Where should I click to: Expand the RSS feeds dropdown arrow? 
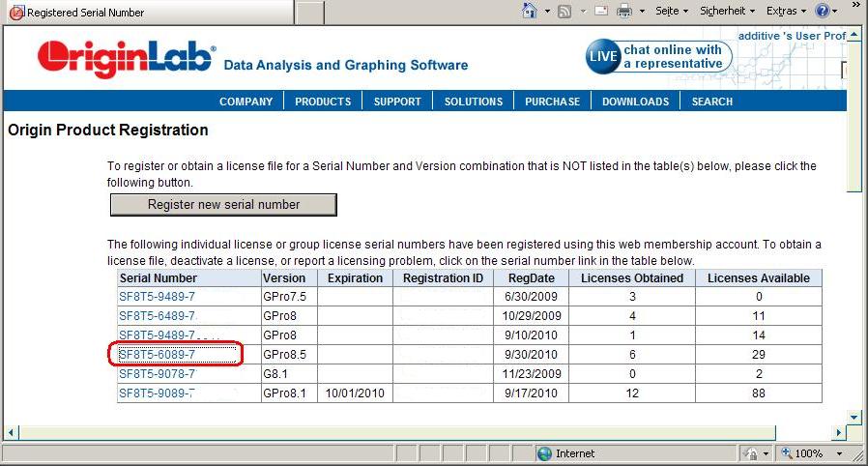coord(583,11)
